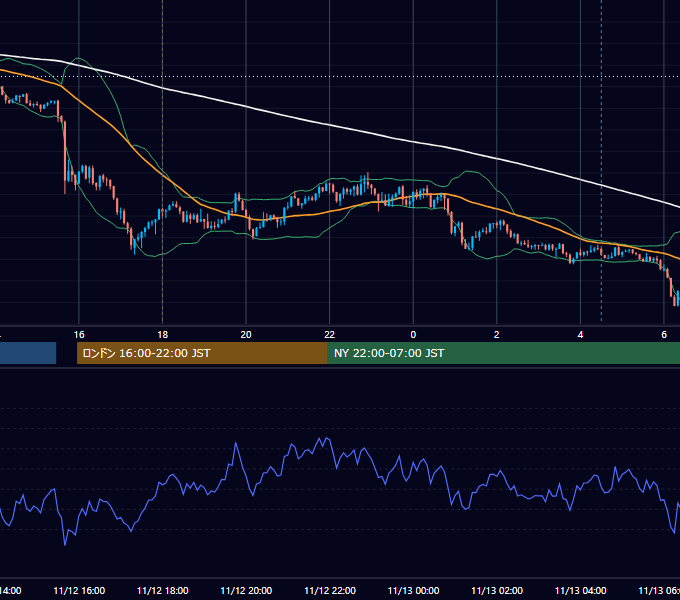Screen dimensions: 680x600
Task: Click the blue session bar before London
Action: pyautogui.click(x=28, y=353)
